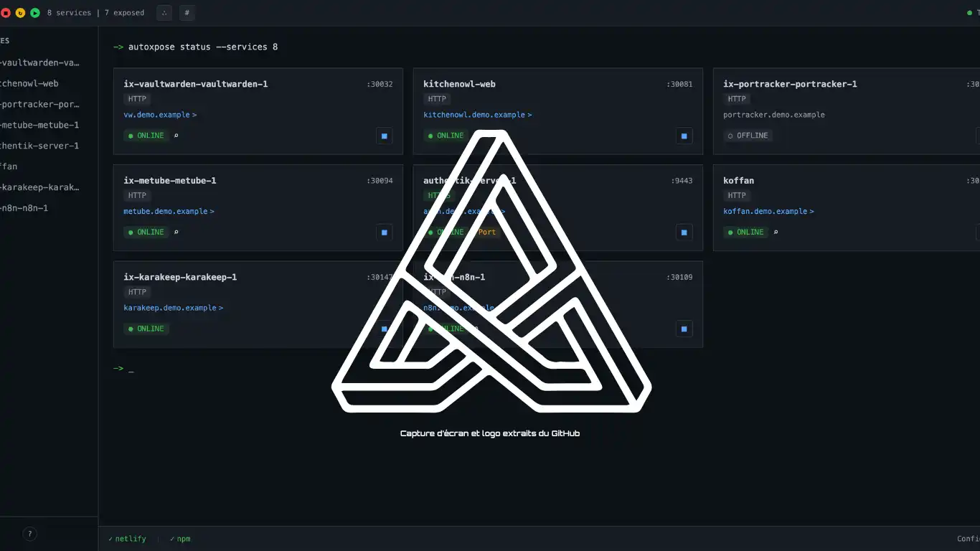Click the portracker.demo.example domain text

point(774,115)
